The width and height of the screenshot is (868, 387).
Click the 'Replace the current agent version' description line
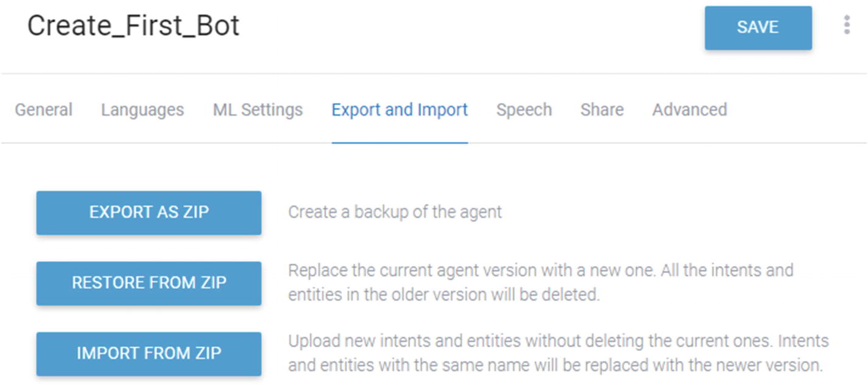(x=541, y=270)
